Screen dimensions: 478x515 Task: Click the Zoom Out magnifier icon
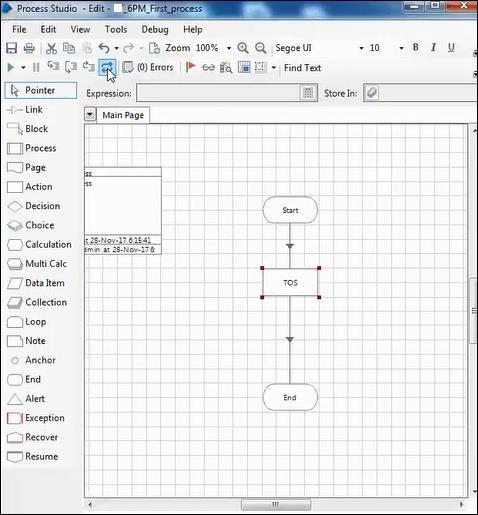point(260,48)
